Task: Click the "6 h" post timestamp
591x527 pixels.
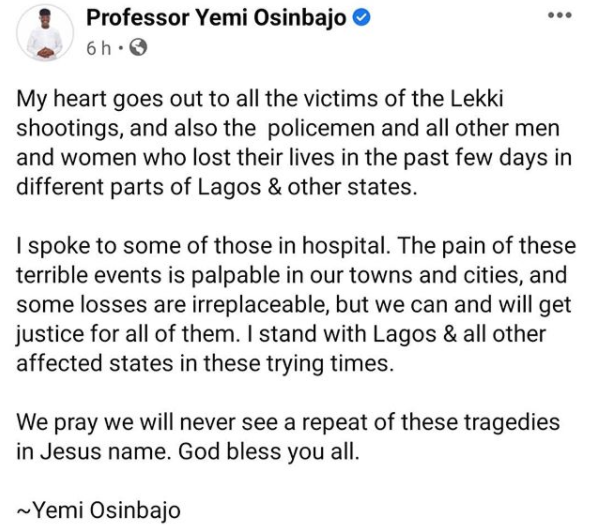Action: (x=98, y=48)
